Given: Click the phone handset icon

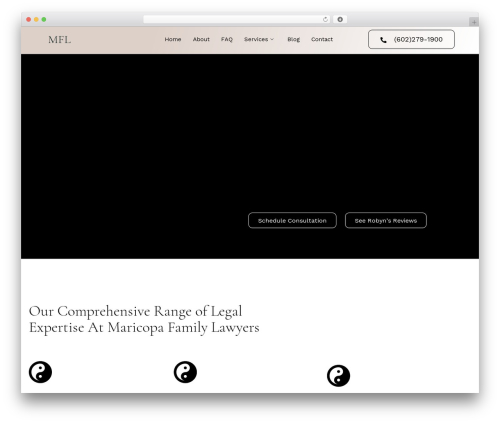Looking at the screenshot, I should pyautogui.click(x=383, y=40).
